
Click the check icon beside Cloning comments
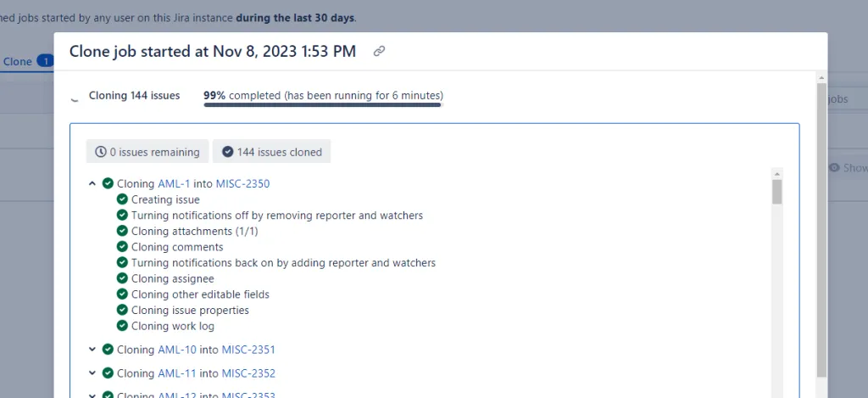pos(122,247)
